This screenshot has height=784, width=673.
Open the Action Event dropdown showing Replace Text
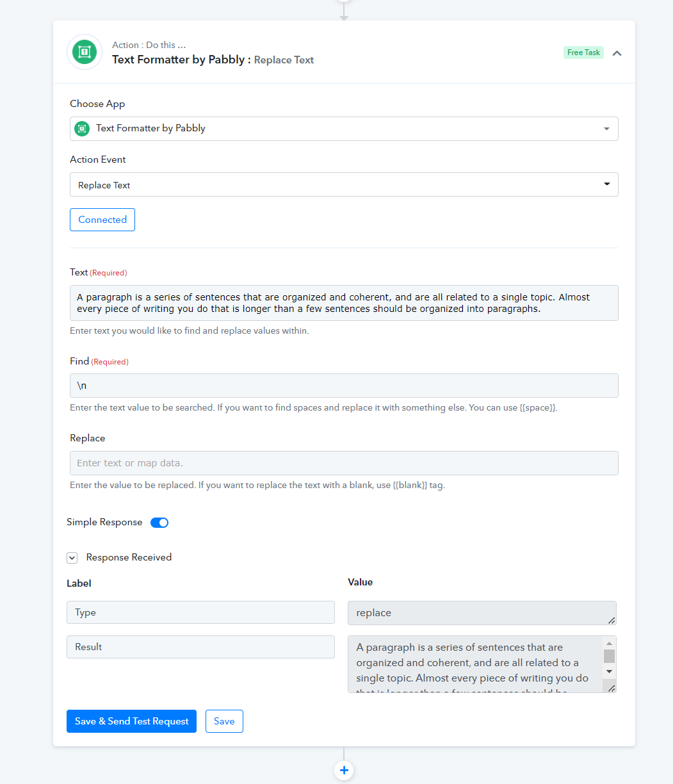[344, 184]
